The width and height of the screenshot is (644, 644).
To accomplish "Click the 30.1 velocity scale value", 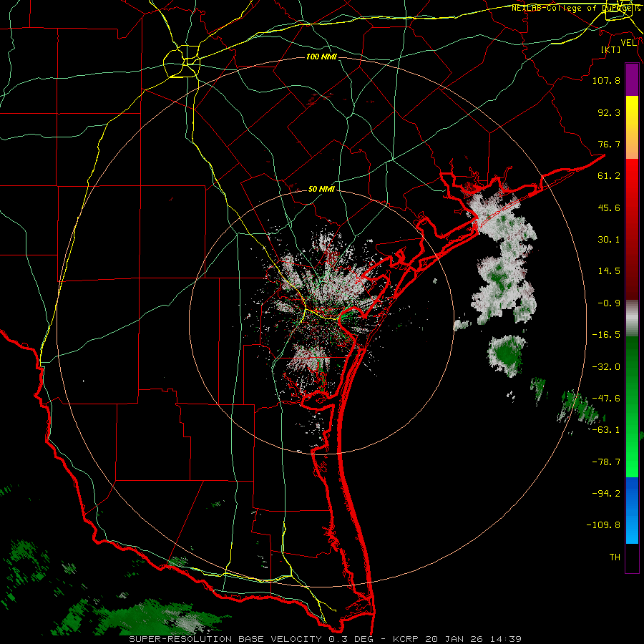I will point(609,240).
